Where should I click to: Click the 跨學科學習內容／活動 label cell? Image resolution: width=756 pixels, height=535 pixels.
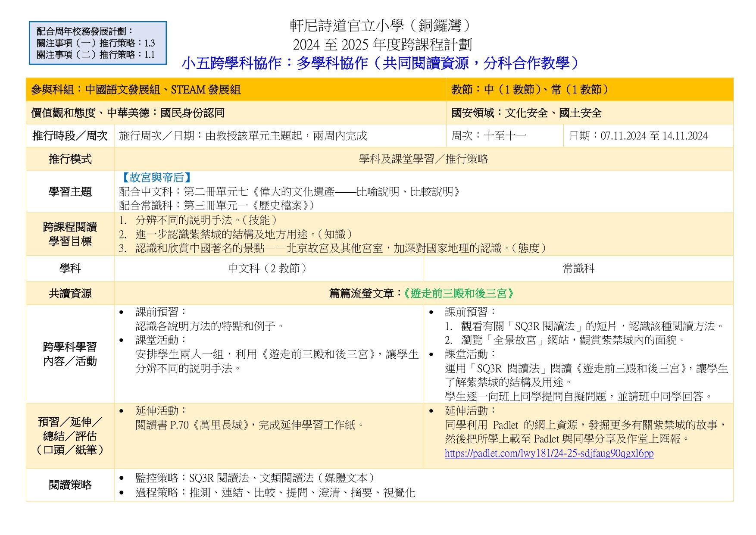point(70,354)
